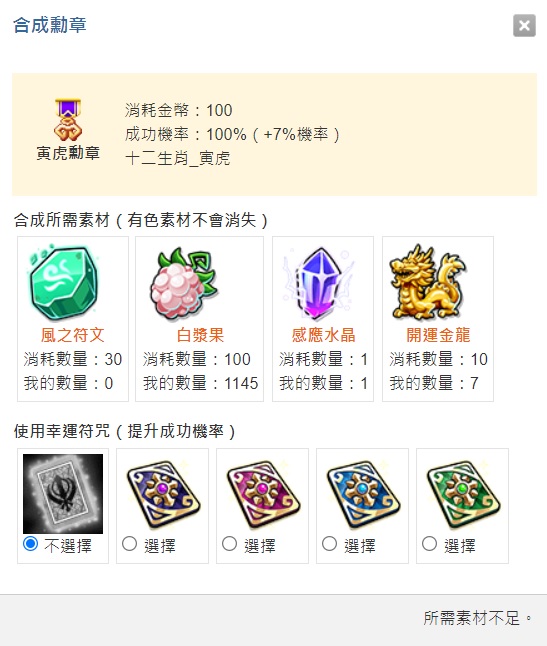This screenshot has height=646, width=547.
Task: Click the 開運金龍 material name link
Action: [x=438, y=335]
